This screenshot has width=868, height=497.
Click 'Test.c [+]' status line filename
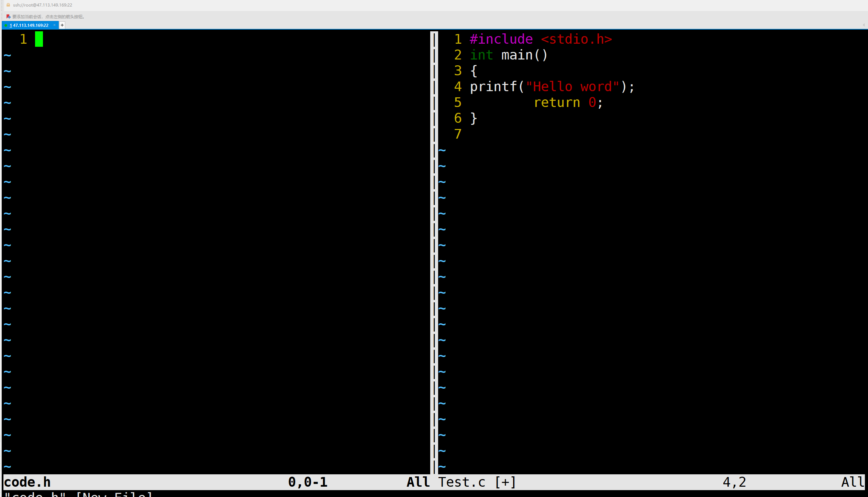(x=477, y=482)
